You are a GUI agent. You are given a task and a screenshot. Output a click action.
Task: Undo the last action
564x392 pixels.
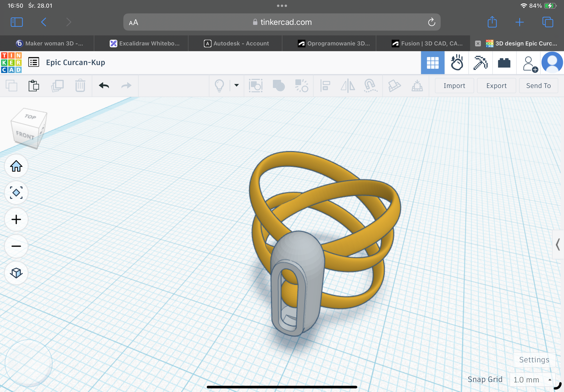pyautogui.click(x=104, y=85)
